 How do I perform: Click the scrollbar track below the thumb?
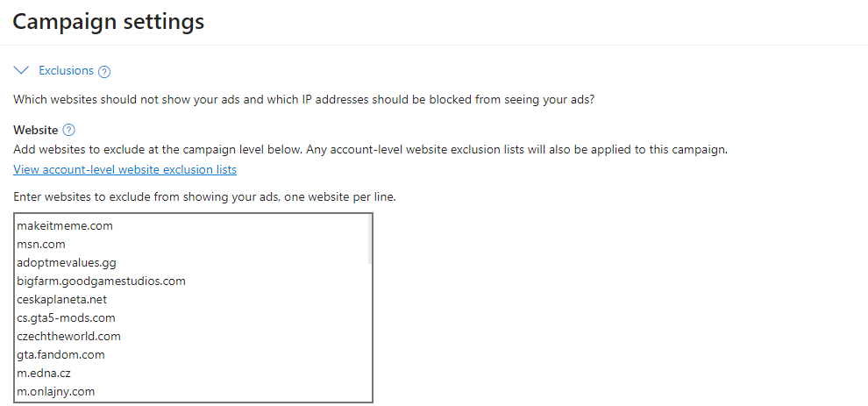click(368, 332)
